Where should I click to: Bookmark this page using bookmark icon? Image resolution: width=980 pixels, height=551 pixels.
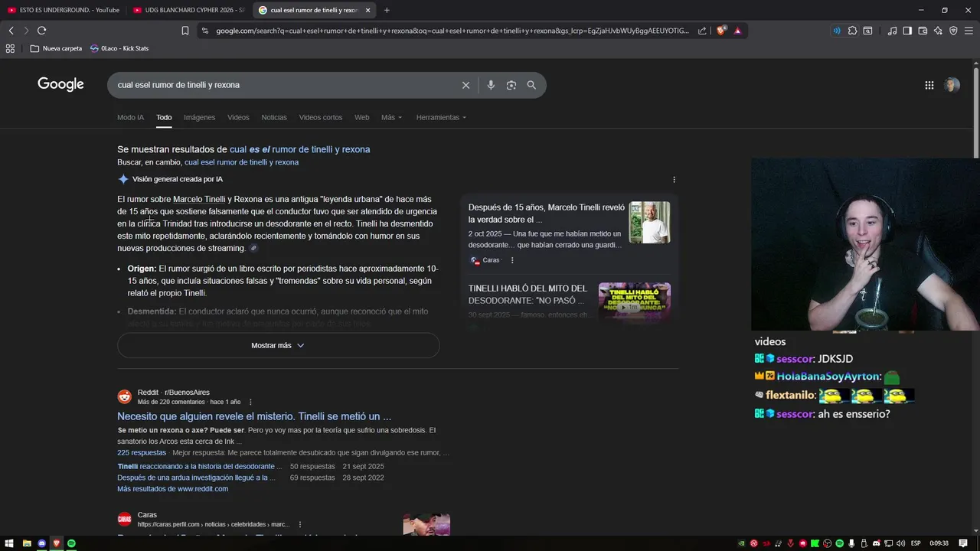[x=185, y=31]
